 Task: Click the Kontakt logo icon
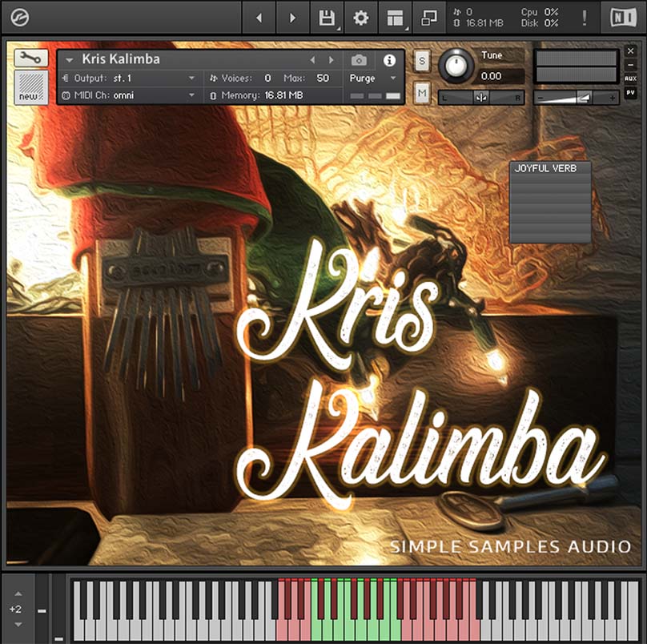coord(19,18)
